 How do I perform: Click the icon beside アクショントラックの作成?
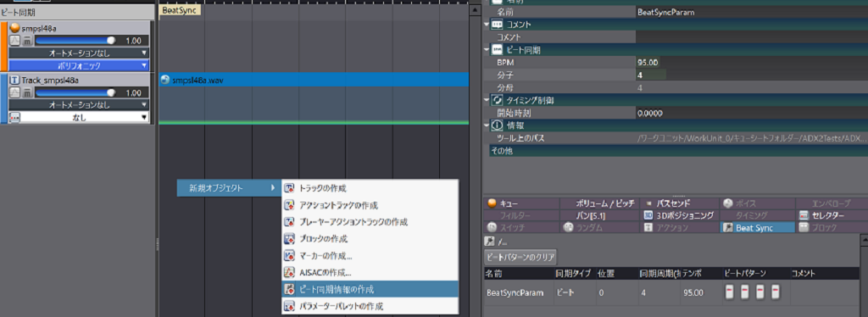point(290,205)
